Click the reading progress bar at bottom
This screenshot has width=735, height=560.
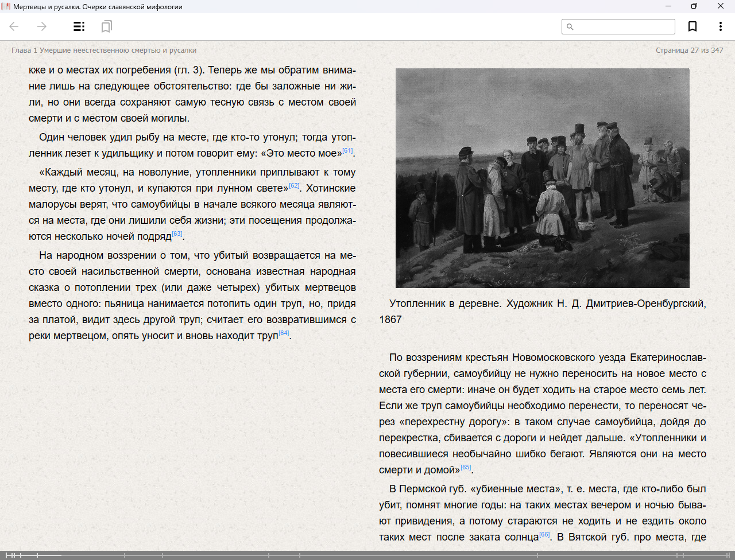367,555
